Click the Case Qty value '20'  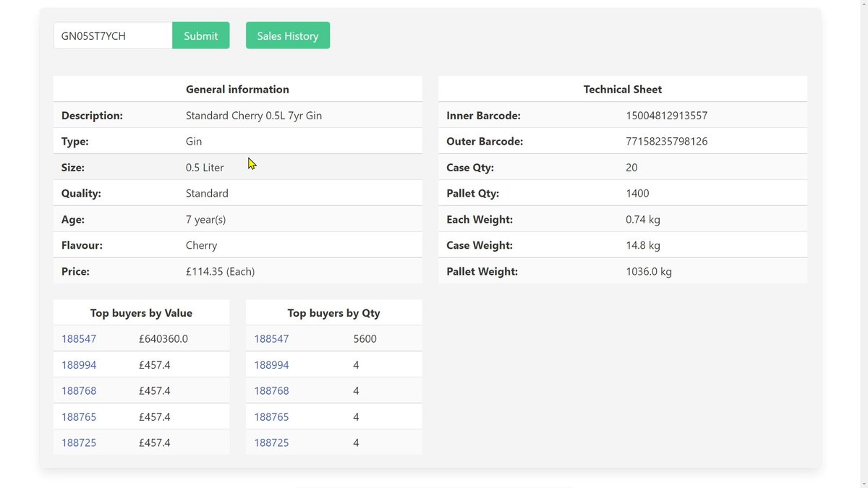[x=631, y=167]
